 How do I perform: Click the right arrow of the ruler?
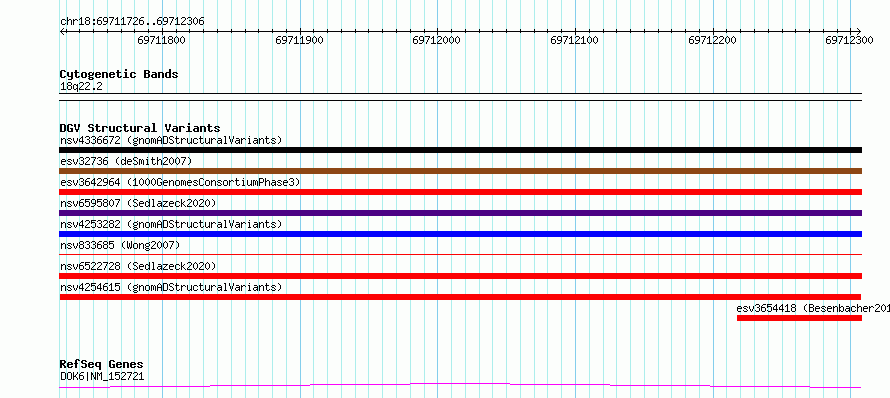tap(858, 31)
